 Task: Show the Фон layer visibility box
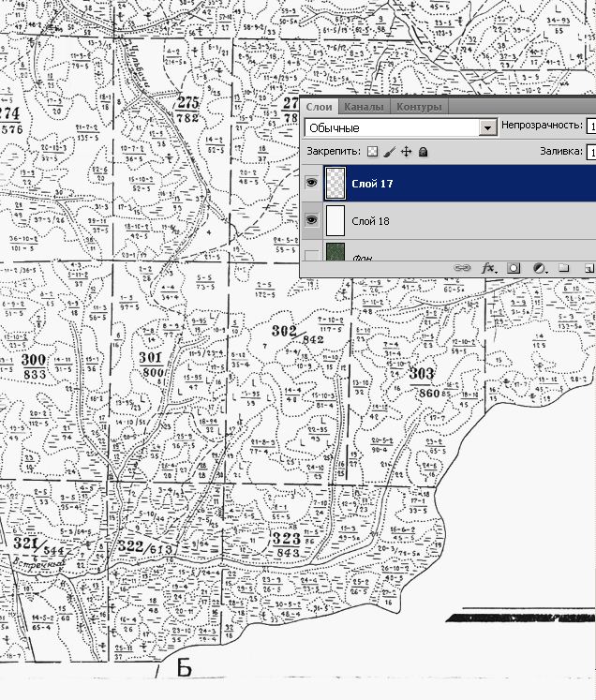click(x=312, y=255)
